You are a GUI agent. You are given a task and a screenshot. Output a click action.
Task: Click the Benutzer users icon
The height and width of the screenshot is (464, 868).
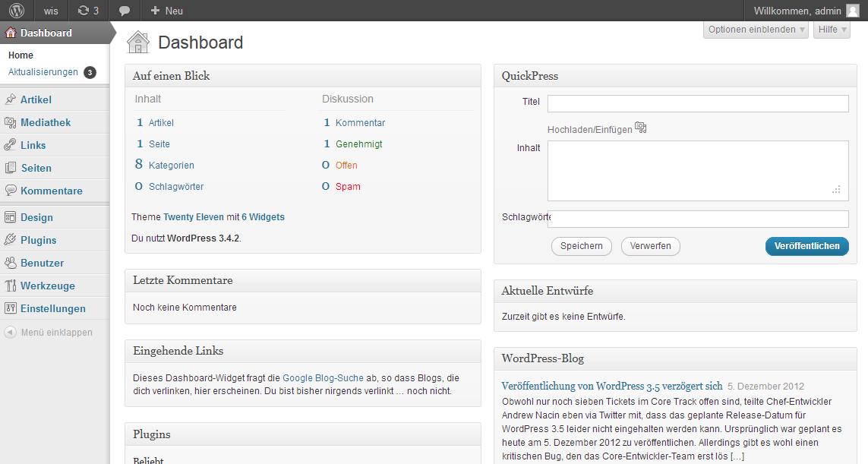tap(10, 263)
